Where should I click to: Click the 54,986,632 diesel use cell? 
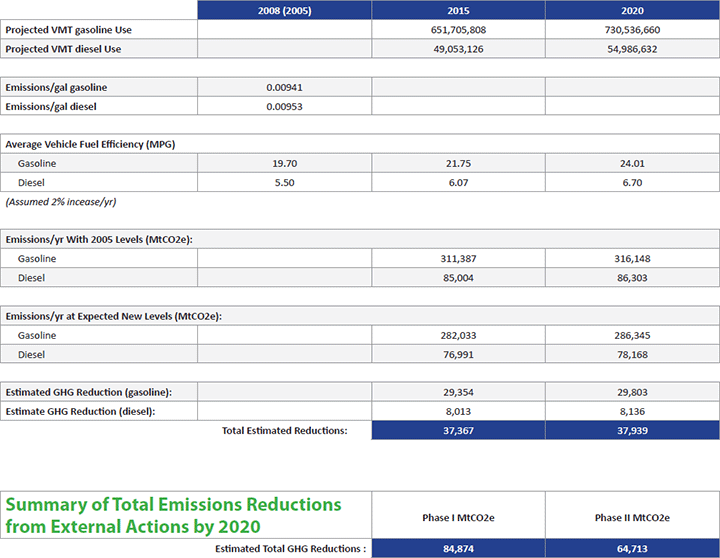[x=632, y=49]
